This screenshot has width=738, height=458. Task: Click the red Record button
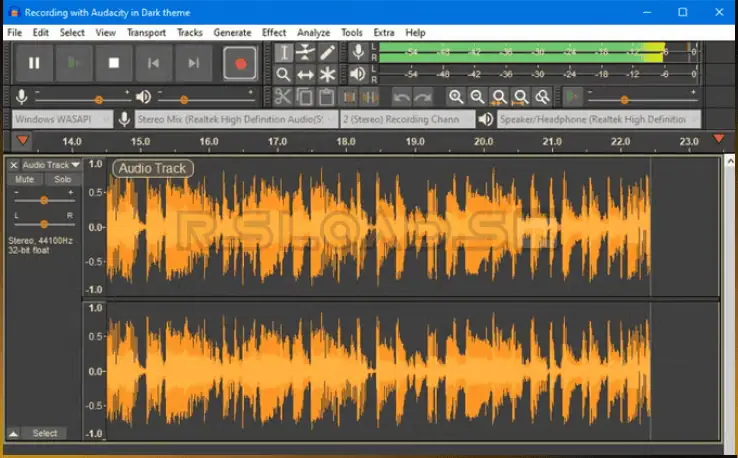(x=241, y=63)
